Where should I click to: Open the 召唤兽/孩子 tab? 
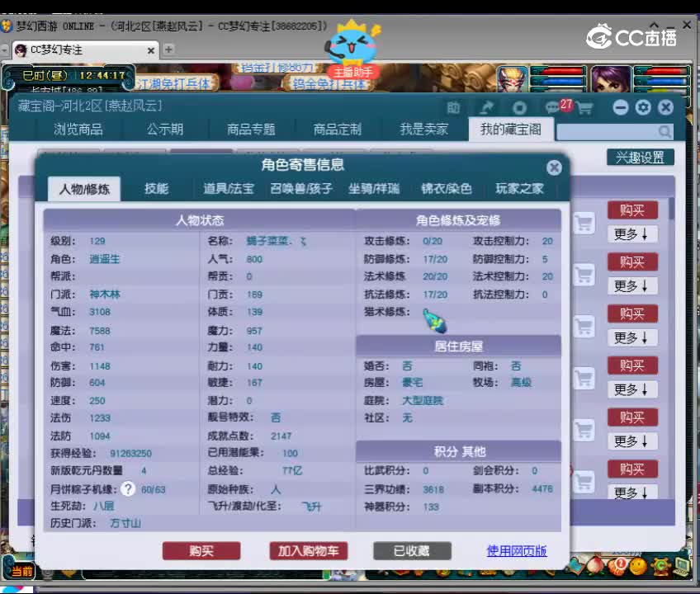point(301,189)
